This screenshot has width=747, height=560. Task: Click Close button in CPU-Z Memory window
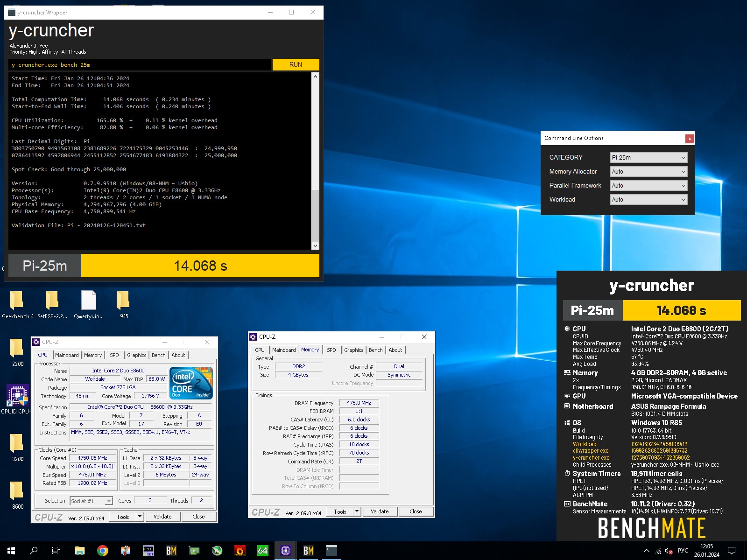pos(416,511)
